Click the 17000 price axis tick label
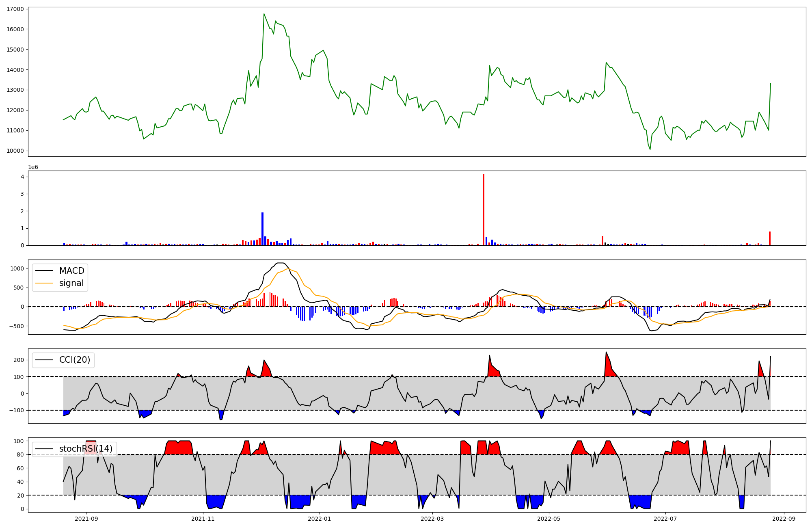Screen dimensions: 812x528 pyautogui.click(x=15, y=9)
